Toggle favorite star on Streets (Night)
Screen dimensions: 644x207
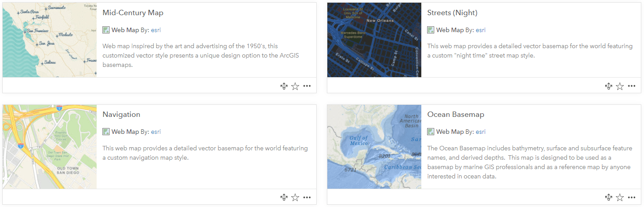[620, 86]
